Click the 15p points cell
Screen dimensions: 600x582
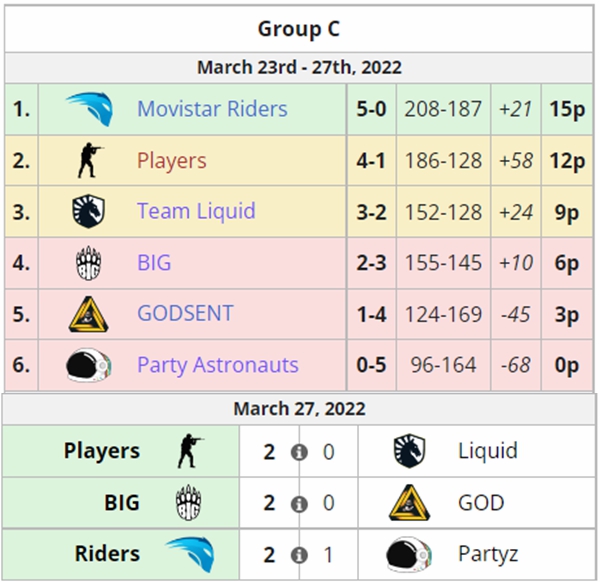(567, 109)
